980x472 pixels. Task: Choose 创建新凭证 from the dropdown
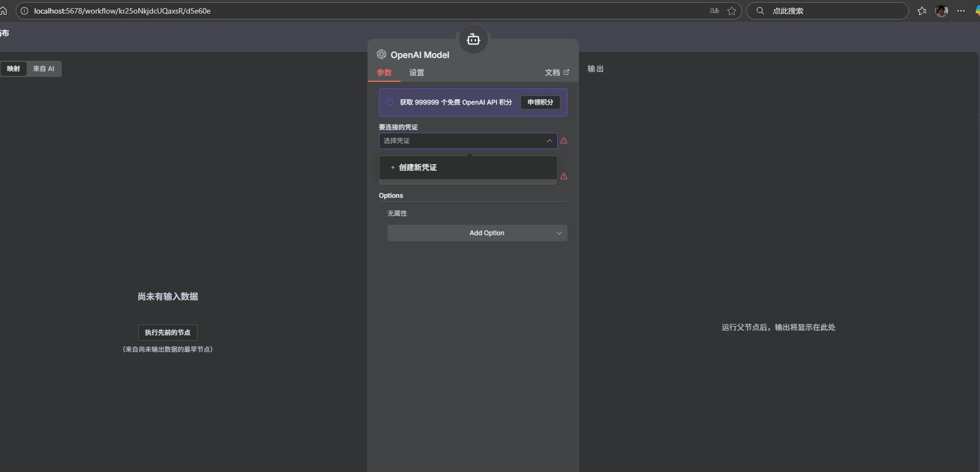tap(468, 167)
